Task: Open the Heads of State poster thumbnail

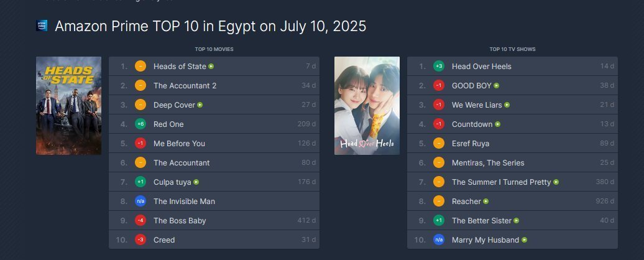Action: coord(68,106)
